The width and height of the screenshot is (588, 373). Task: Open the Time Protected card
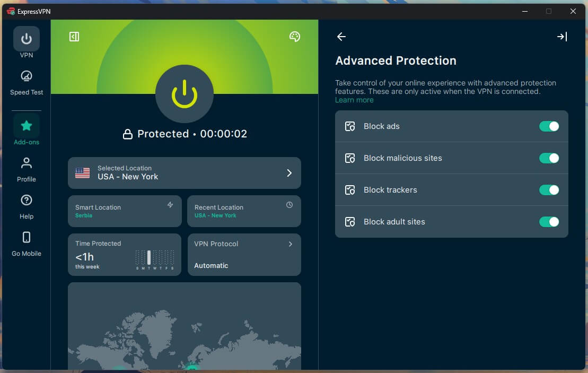click(x=125, y=255)
